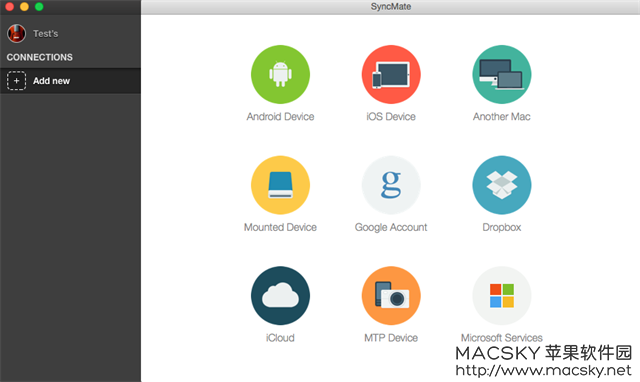Open the Google Account connection icon
This screenshot has width=640, height=382.
[391, 185]
